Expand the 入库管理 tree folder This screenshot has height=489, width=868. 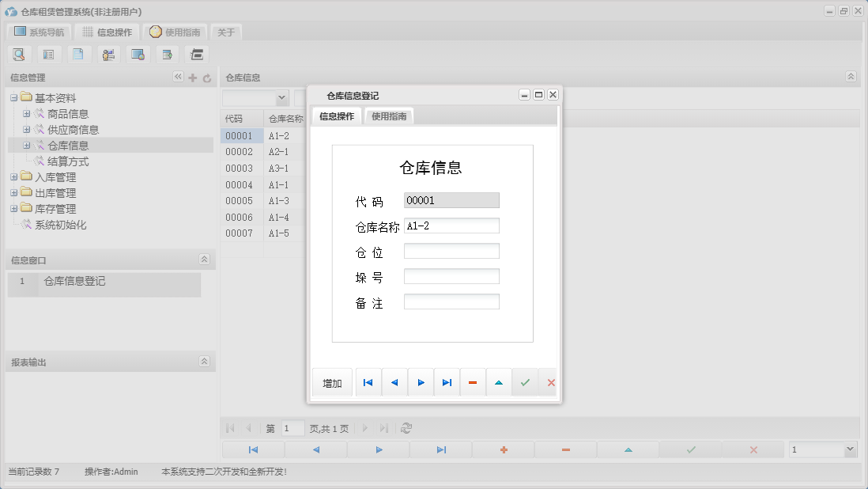pyautogui.click(x=13, y=176)
